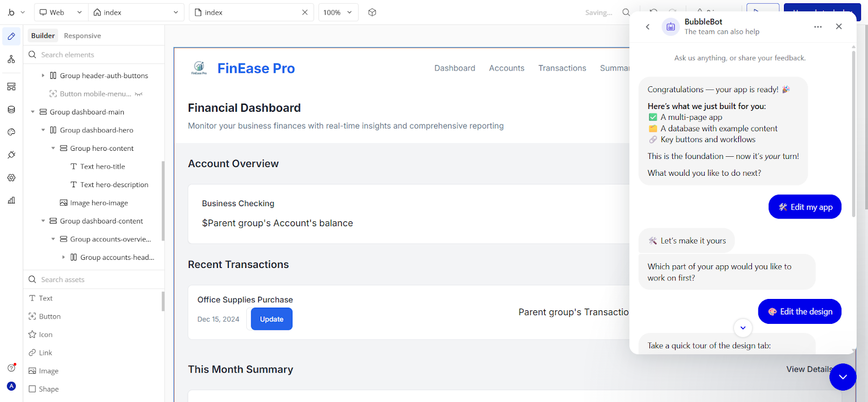Click the element tree scrollbar
This screenshot has height=402, width=868.
[163, 201]
